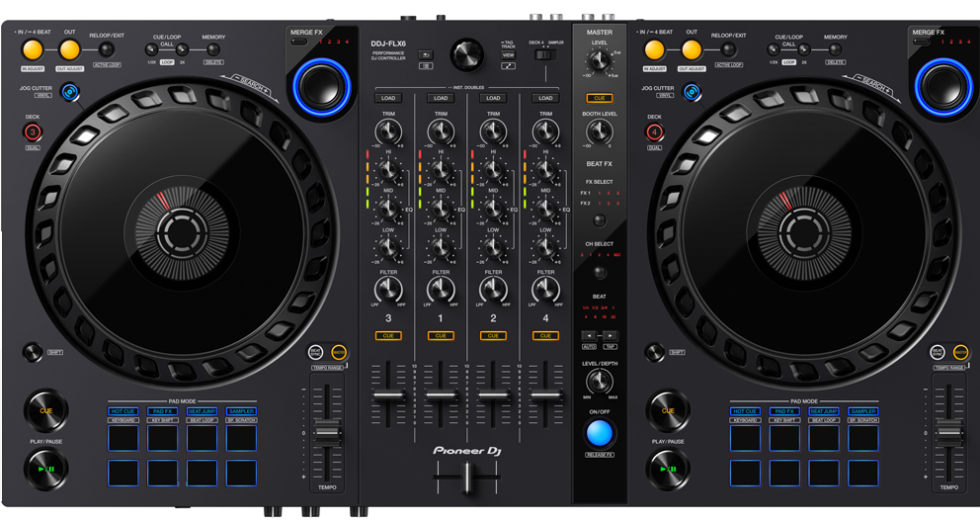Toggle the blue Beat FX ON/OFF button
The image size is (980, 524).
pos(600,433)
